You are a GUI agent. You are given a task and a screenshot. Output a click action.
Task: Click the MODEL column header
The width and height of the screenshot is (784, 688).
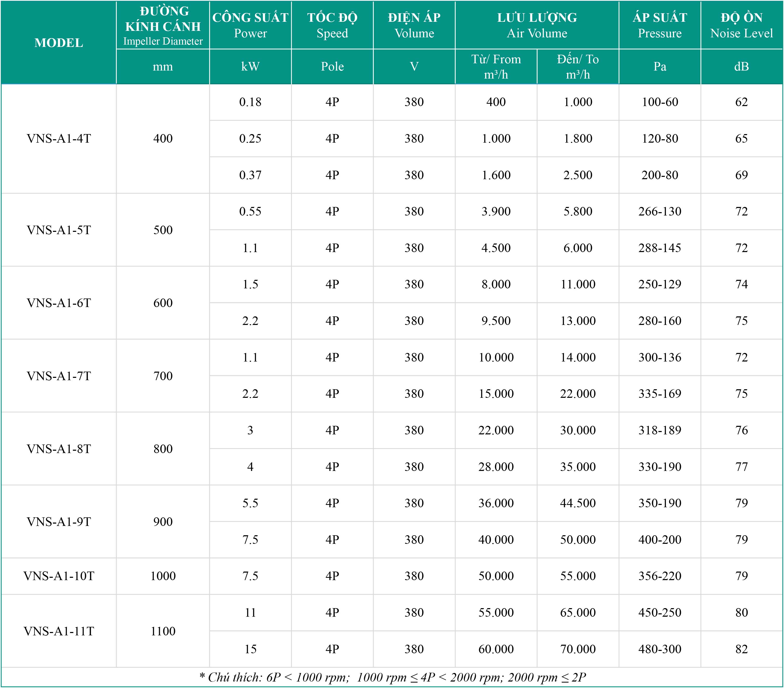click(59, 43)
